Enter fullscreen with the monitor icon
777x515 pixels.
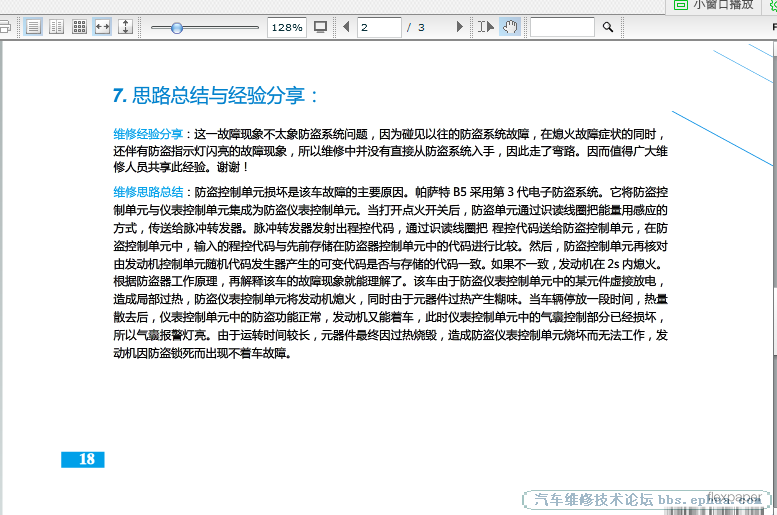(x=321, y=27)
